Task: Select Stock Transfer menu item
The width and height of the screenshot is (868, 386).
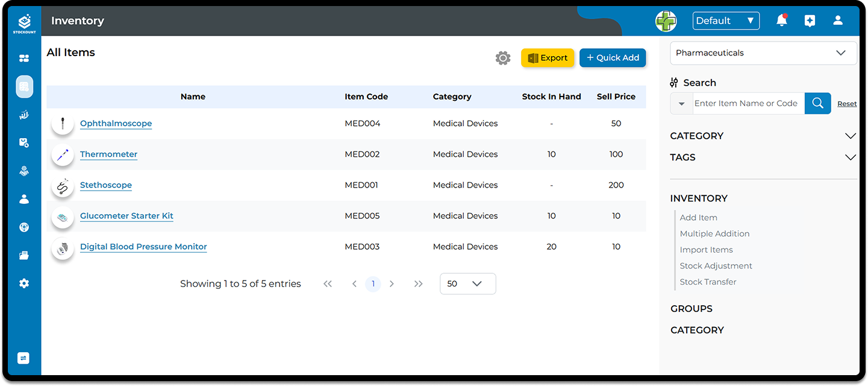Action: pos(708,282)
